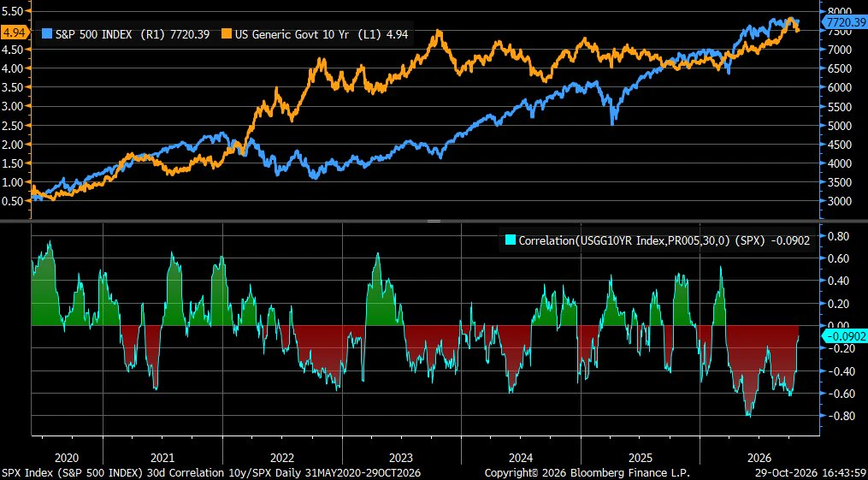This screenshot has height=480, width=868.
Task: Click the positive 0.40 correlation axis label
Action: 839,281
